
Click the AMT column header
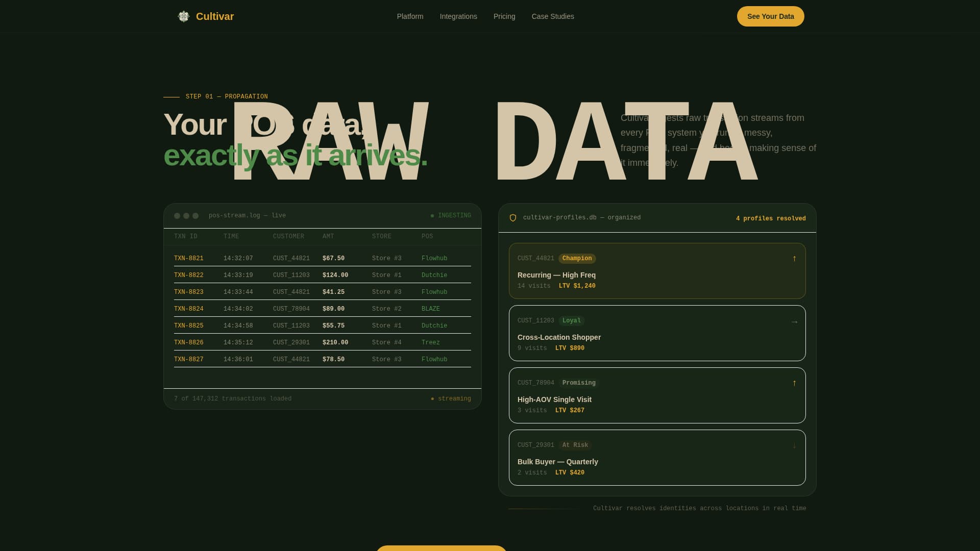[x=328, y=237]
